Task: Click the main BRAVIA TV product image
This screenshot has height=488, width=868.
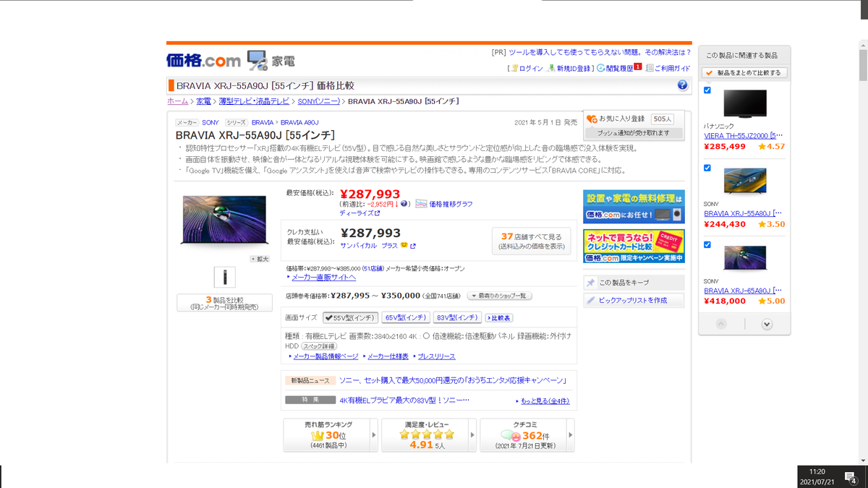Action: [224, 220]
